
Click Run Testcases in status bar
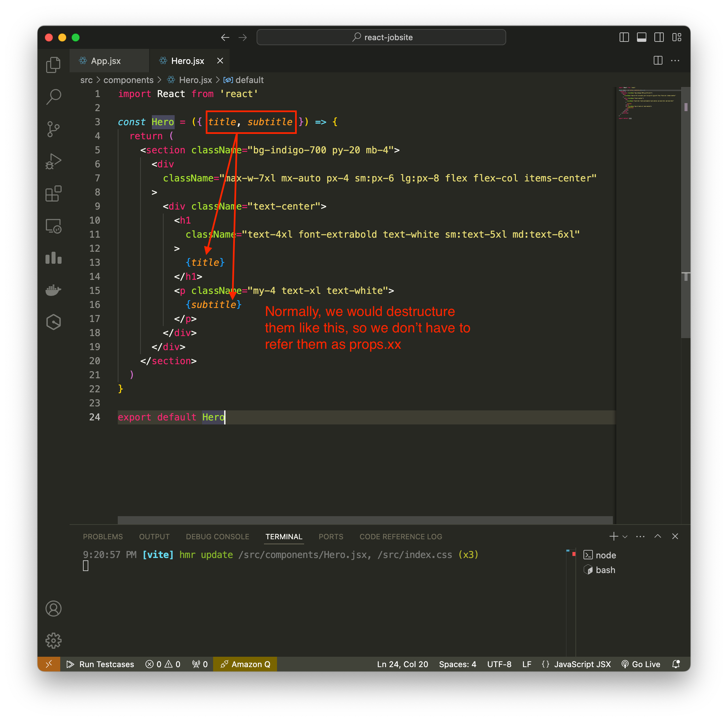(100, 664)
